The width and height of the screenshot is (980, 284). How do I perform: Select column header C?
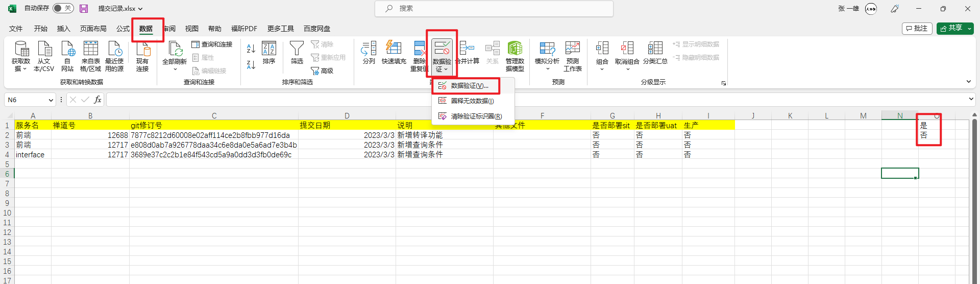pyautogui.click(x=214, y=116)
